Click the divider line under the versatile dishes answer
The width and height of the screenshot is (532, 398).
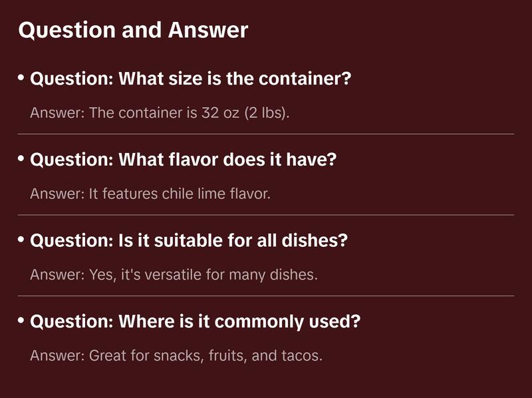(266, 296)
